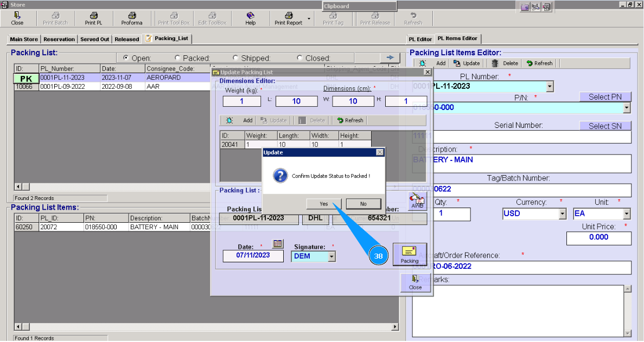Expand the Signature dropdown

(331, 256)
